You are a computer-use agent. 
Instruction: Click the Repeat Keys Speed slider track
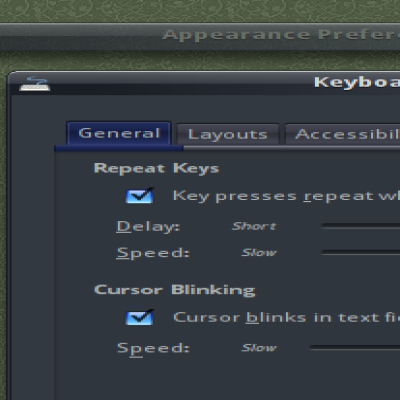[360, 253]
